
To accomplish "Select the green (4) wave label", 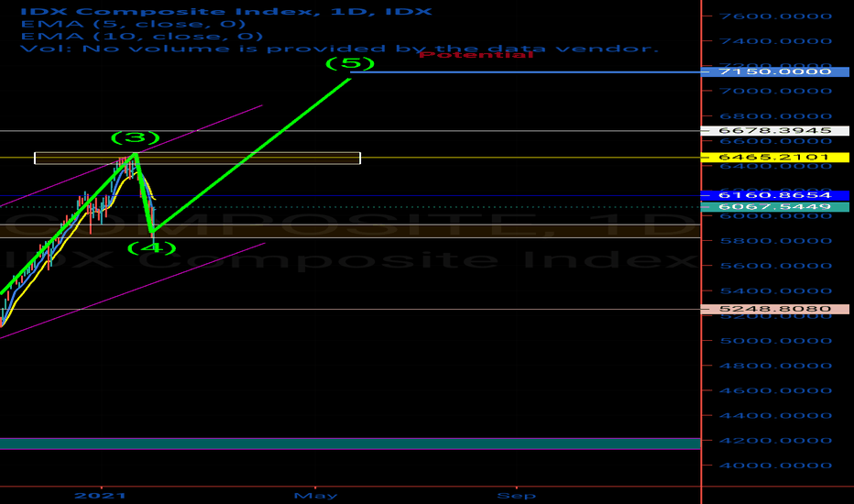I will point(152,248).
